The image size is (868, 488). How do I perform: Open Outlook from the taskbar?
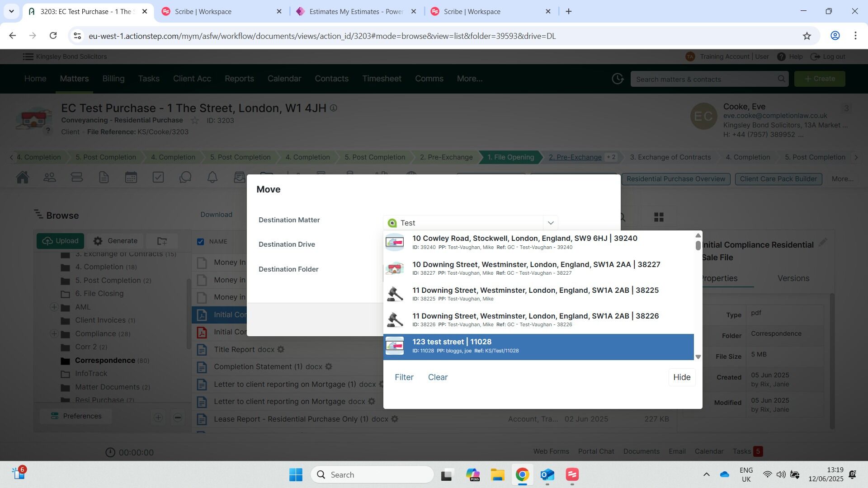click(547, 475)
